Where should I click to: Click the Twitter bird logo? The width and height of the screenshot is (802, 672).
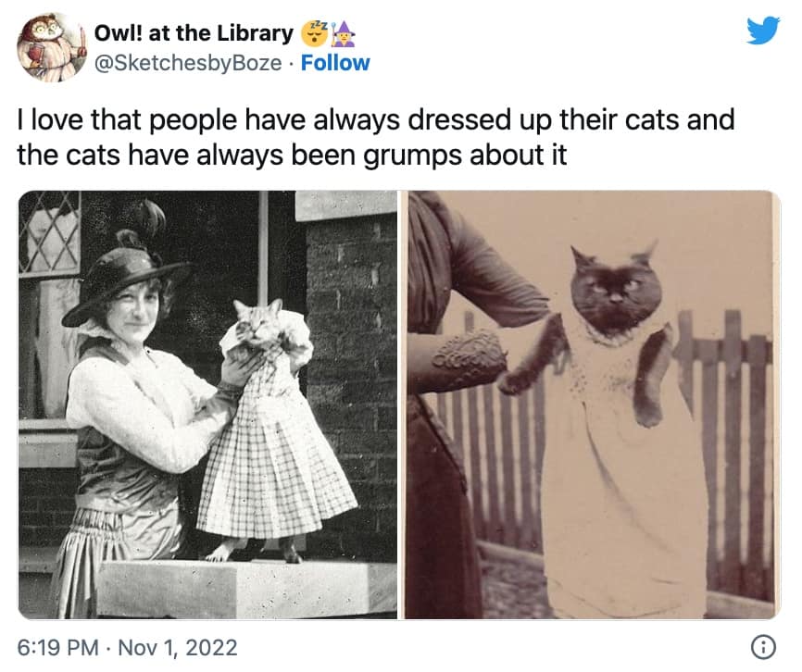click(763, 31)
